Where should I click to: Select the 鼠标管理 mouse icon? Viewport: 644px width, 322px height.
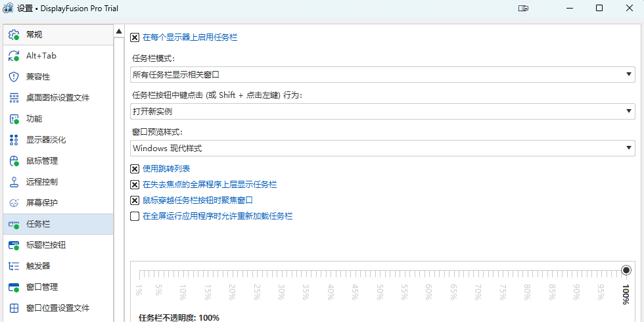click(x=14, y=161)
